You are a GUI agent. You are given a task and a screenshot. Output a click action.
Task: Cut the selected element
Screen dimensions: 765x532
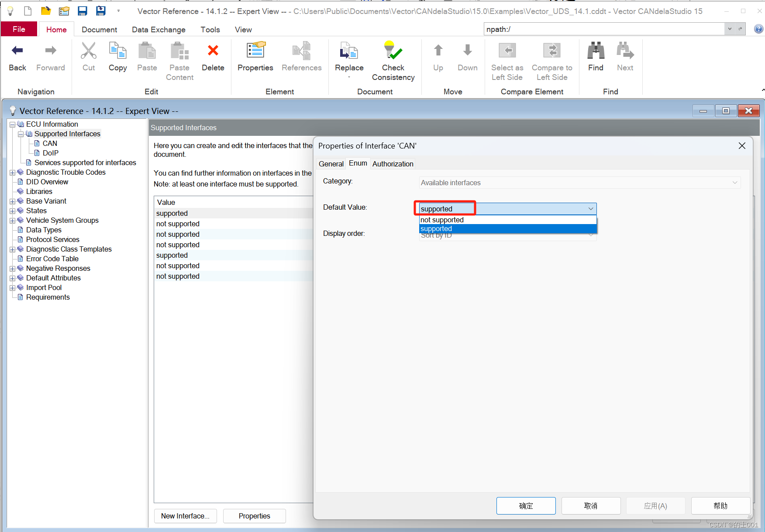click(x=89, y=57)
